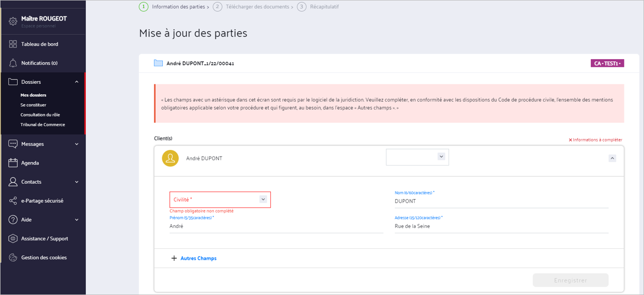Collapse the André DUPONT client panel
This screenshot has height=295, width=644.
click(x=612, y=158)
